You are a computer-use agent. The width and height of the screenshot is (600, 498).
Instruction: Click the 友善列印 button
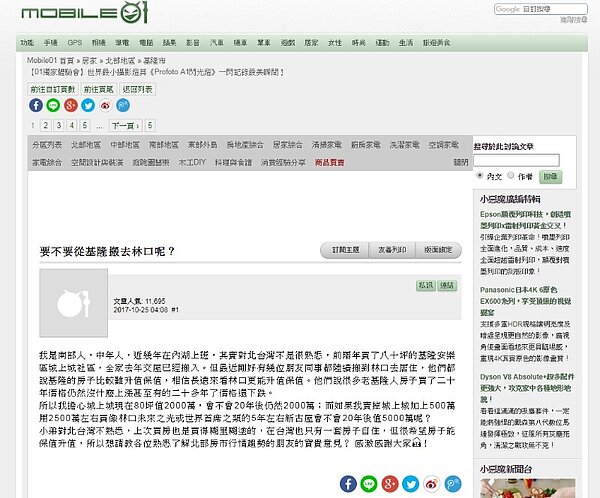point(392,250)
